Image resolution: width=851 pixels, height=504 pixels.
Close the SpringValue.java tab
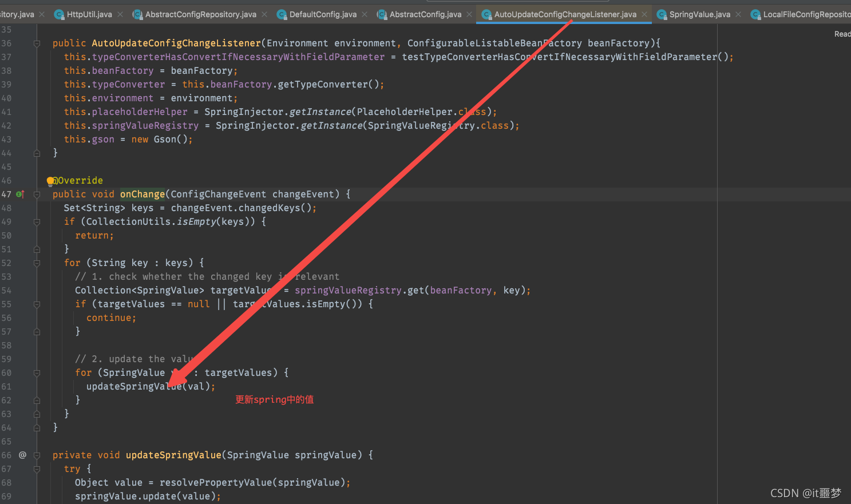pos(738,14)
